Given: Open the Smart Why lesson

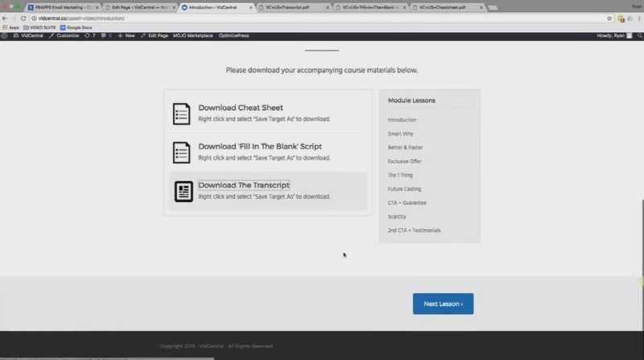Looking at the screenshot, I should (x=400, y=134).
